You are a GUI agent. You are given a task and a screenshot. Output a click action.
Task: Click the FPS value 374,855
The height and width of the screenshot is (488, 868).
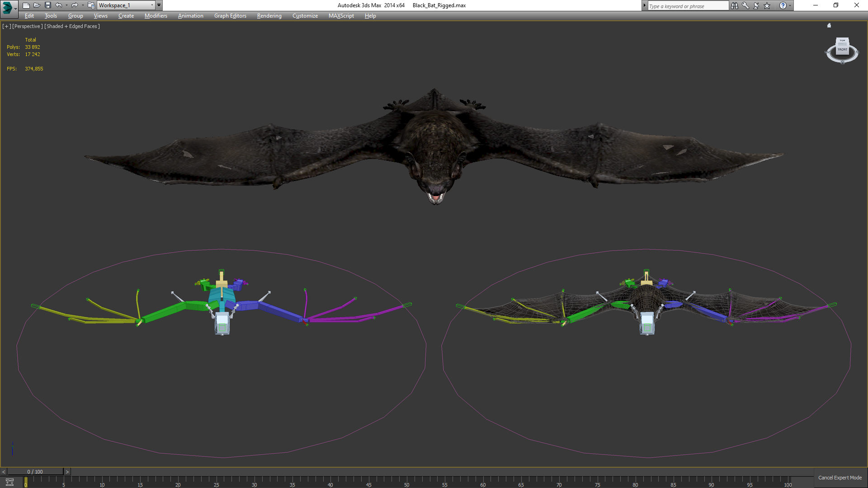pos(34,69)
